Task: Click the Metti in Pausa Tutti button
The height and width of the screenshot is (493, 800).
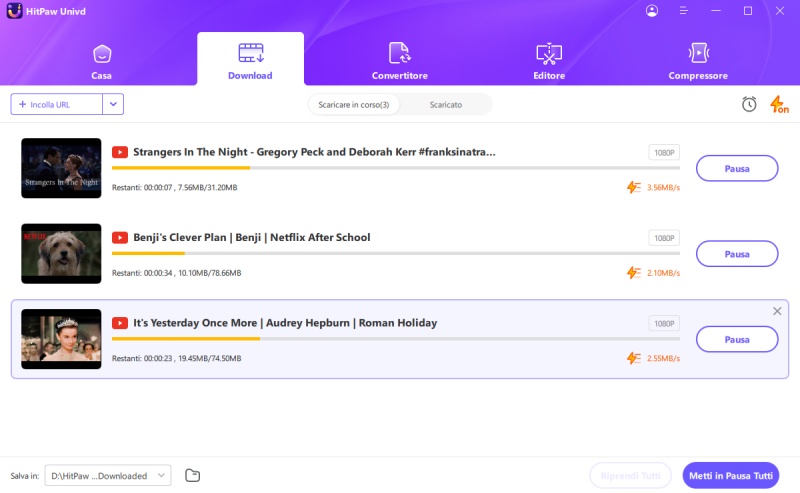Action: click(x=731, y=476)
